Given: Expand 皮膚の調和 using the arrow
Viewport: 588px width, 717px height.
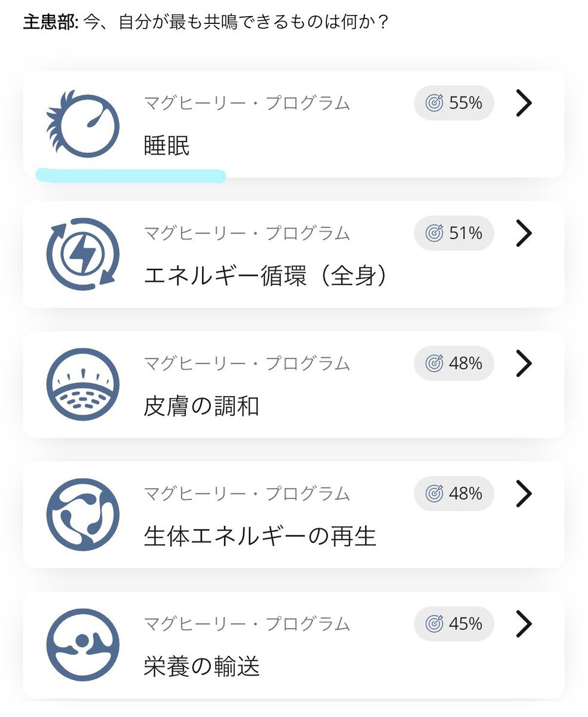Looking at the screenshot, I should click(523, 363).
